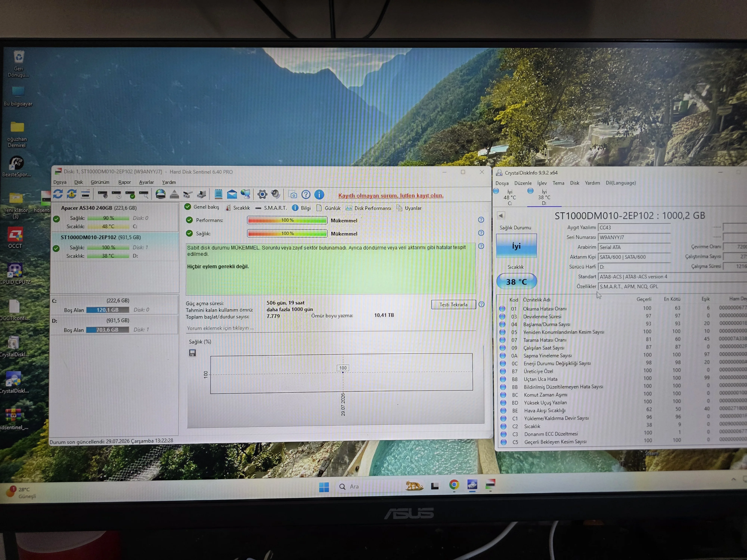
Task: Switch to the Günlük tab
Action: pos(328,208)
